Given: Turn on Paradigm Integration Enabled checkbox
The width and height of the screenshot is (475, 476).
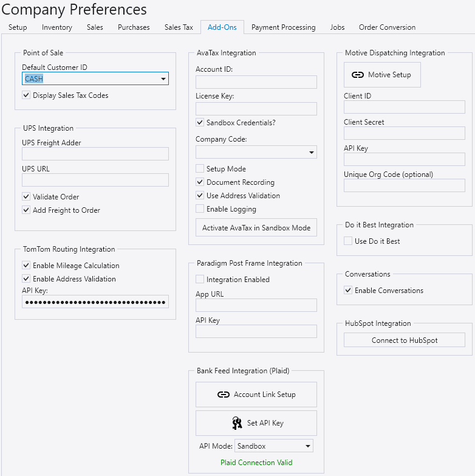Looking at the screenshot, I should point(200,279).
